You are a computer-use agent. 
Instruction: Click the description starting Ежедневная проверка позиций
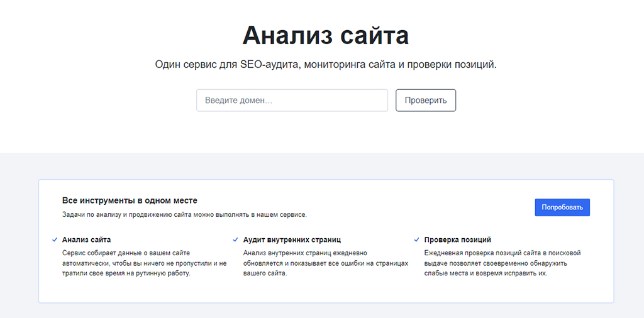(502, 263)
